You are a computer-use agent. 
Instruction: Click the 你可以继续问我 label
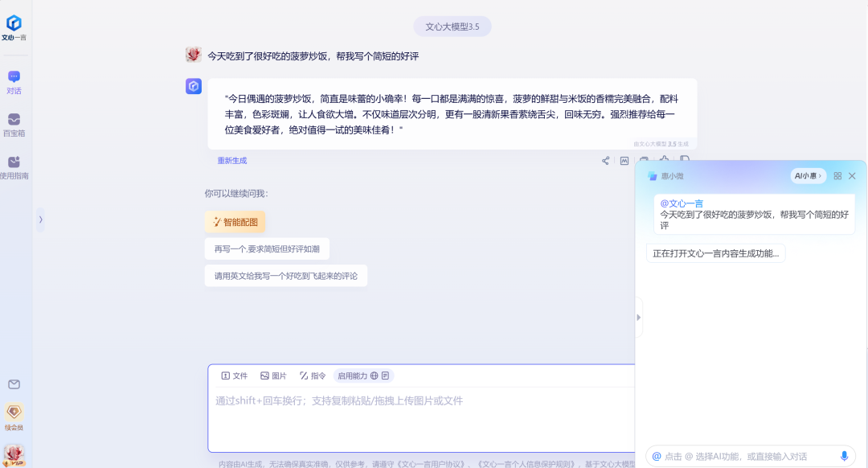(236, 193)
